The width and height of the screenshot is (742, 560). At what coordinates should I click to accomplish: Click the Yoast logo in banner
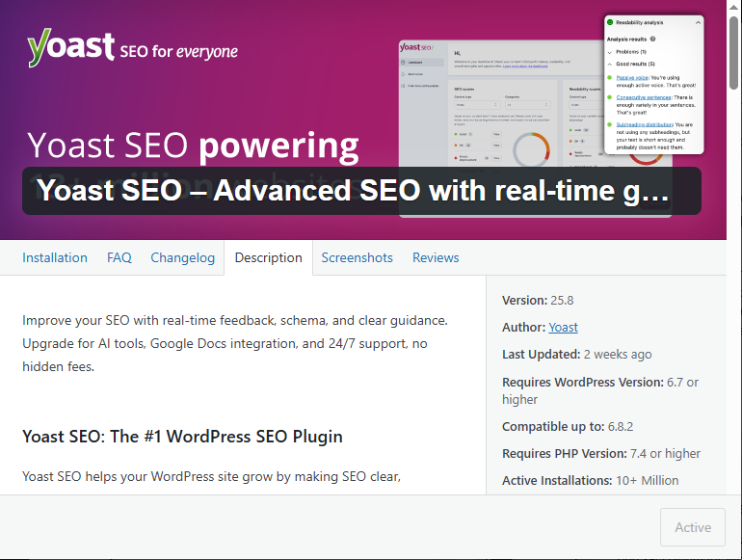71,48
